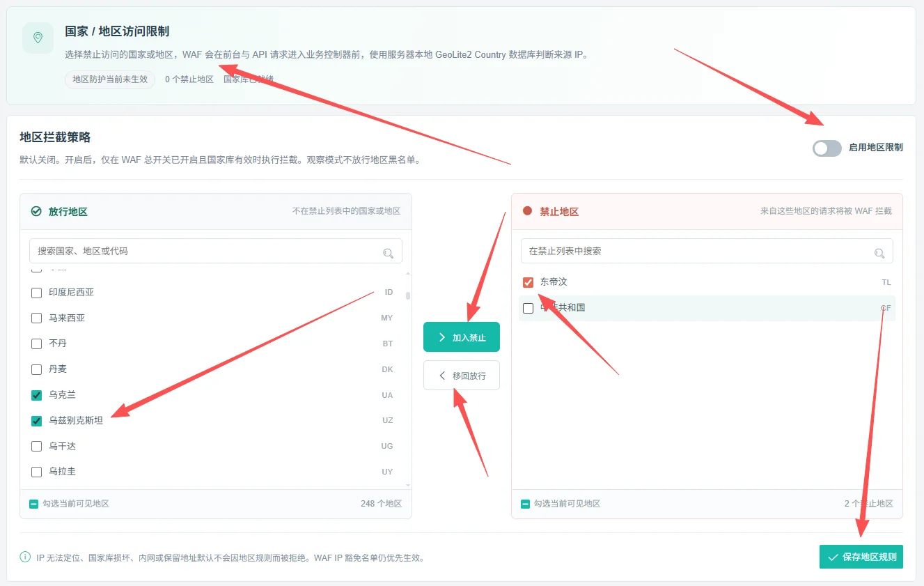Tick the 乌拉圭 checkbox
Viewport: 924px width, 586px height.
click(x=37, y=472)
